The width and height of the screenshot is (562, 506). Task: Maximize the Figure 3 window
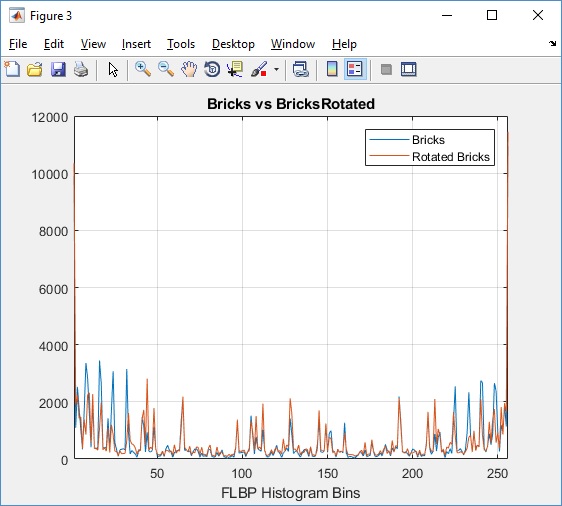[492, 15]
